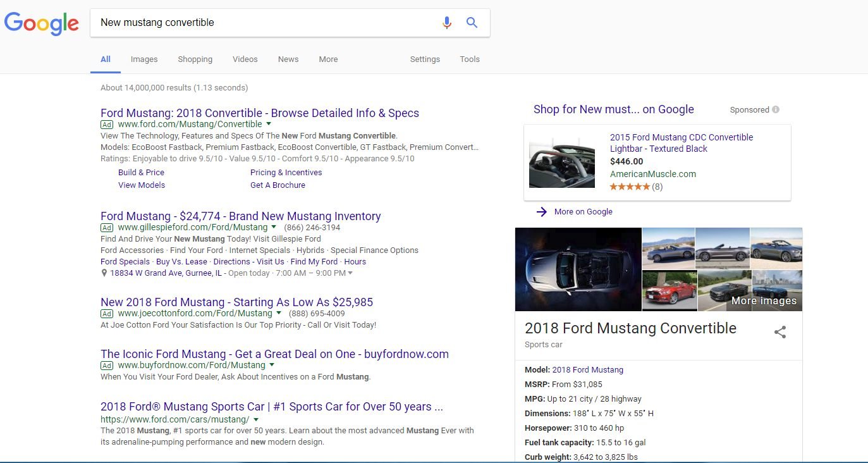Open the Get A Brochure sitelink
Viewport: 868px width, 463px height.
[x=278, y=185]
